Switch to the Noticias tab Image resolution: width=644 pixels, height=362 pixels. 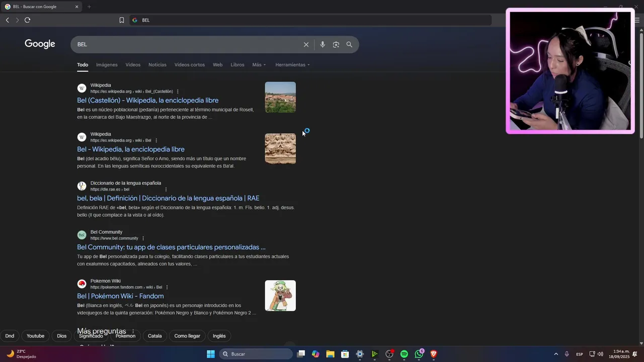tap(157, 65)
